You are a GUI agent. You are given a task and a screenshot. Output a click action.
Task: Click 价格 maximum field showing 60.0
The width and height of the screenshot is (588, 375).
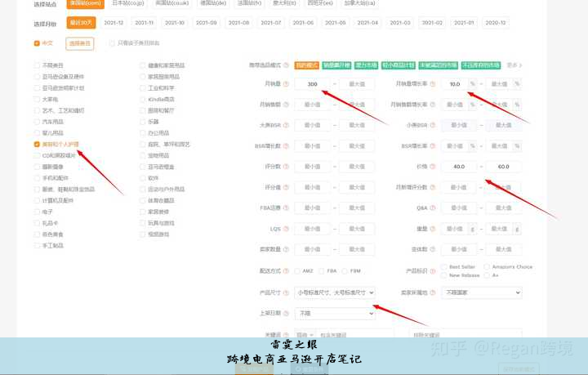click(x=504, y=167)
